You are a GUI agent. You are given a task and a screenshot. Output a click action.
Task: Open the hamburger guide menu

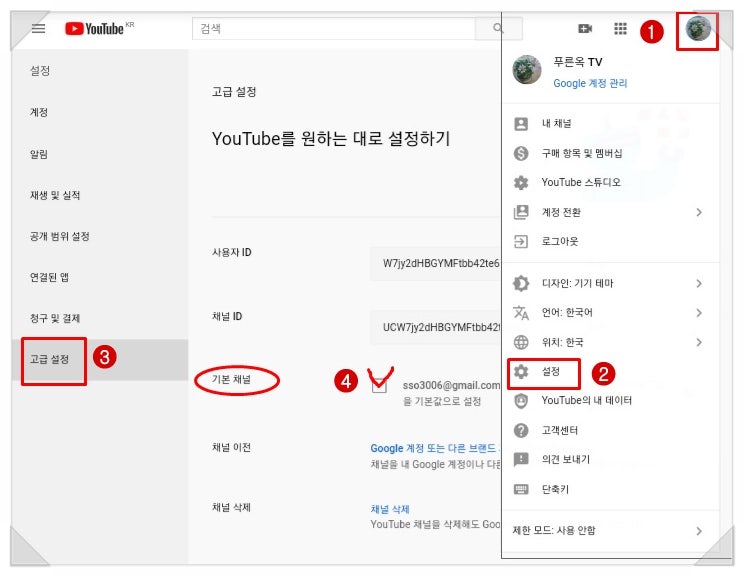click(38, 28)
